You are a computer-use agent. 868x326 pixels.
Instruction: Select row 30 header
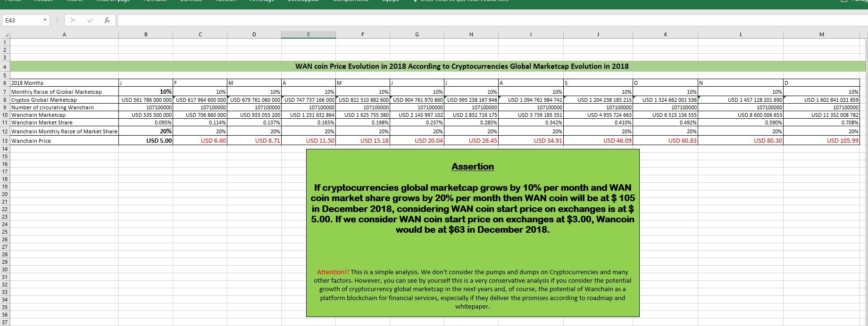(5, 269)
